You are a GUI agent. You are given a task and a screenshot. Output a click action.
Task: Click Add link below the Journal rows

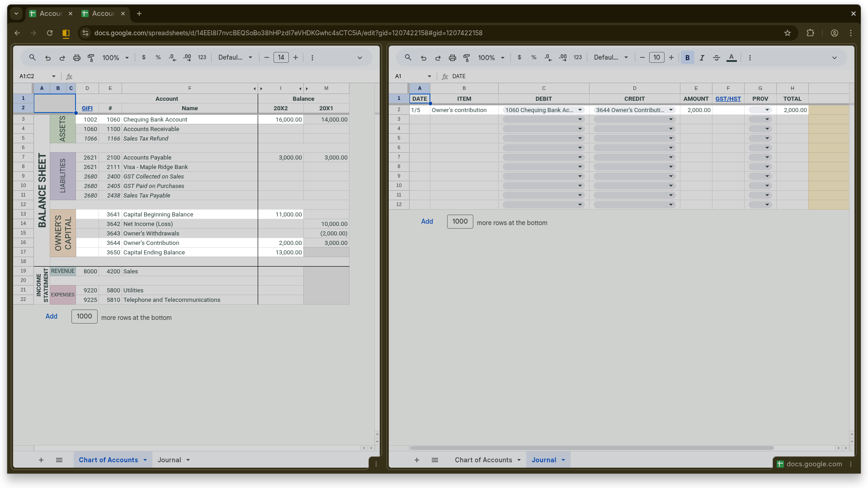pyautogui.click(x=427, y=221)
